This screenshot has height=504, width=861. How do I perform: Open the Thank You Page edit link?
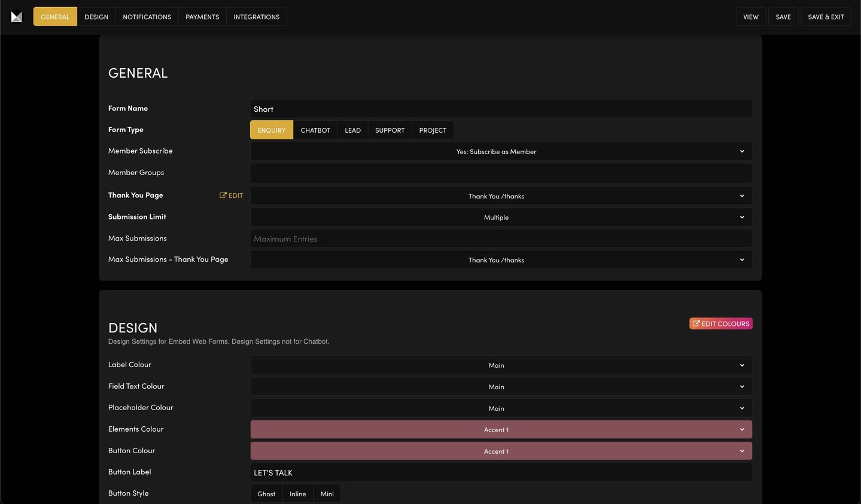tap(232, 196)
